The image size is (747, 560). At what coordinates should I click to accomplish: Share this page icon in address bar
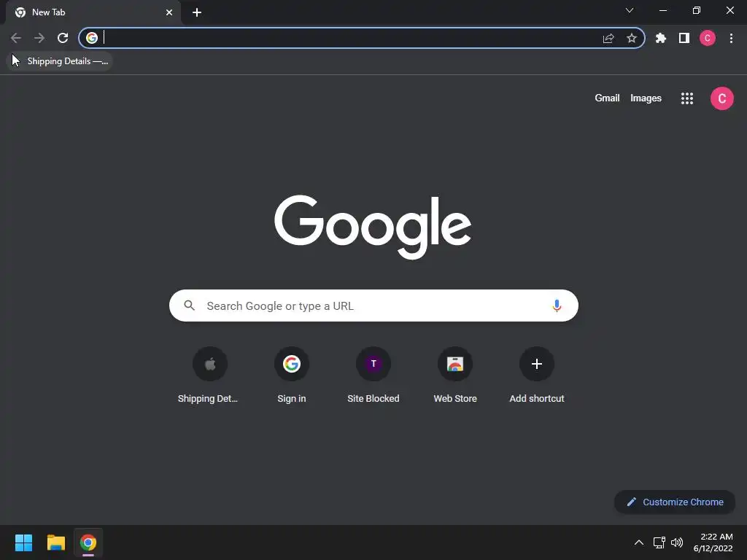pyautogui.click(x=608, y=38)
